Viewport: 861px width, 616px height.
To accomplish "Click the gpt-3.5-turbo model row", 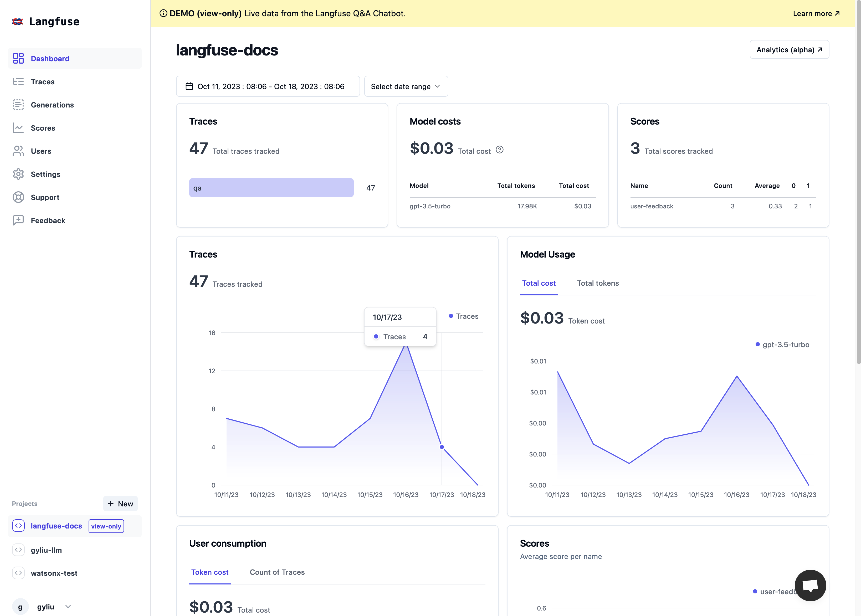I will pos(503,206).
